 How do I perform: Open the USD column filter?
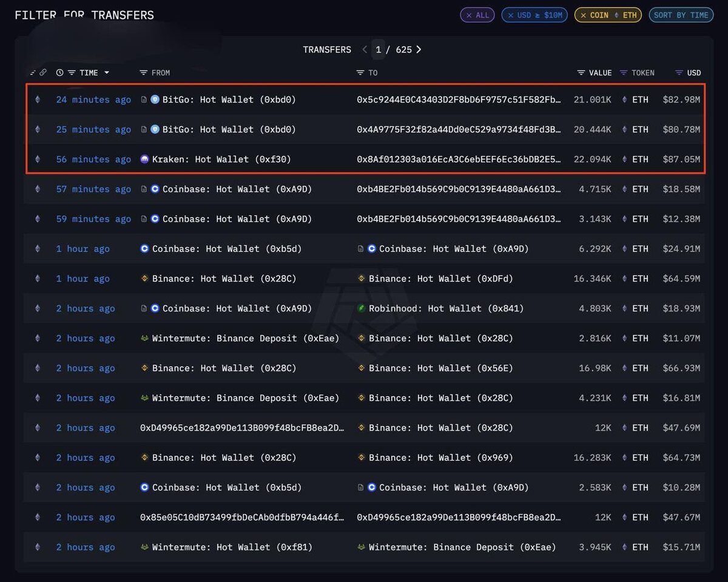pos(679,73)
